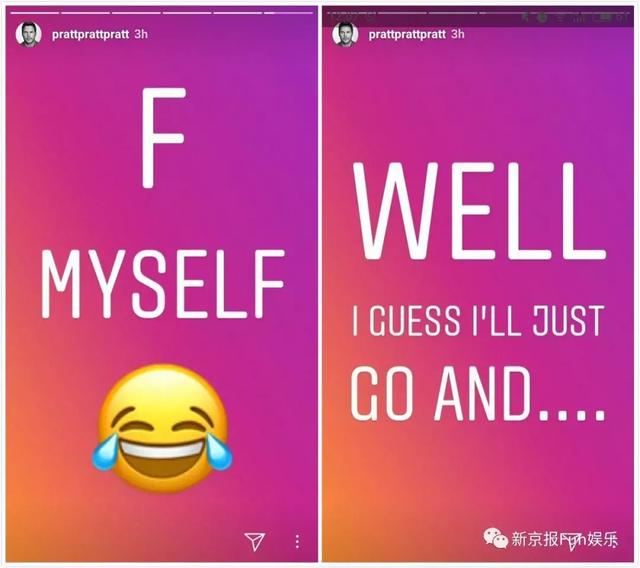Open profile picture on the 'WELL' story
This screenshot has width=640, height=568.
coord(345,34)
